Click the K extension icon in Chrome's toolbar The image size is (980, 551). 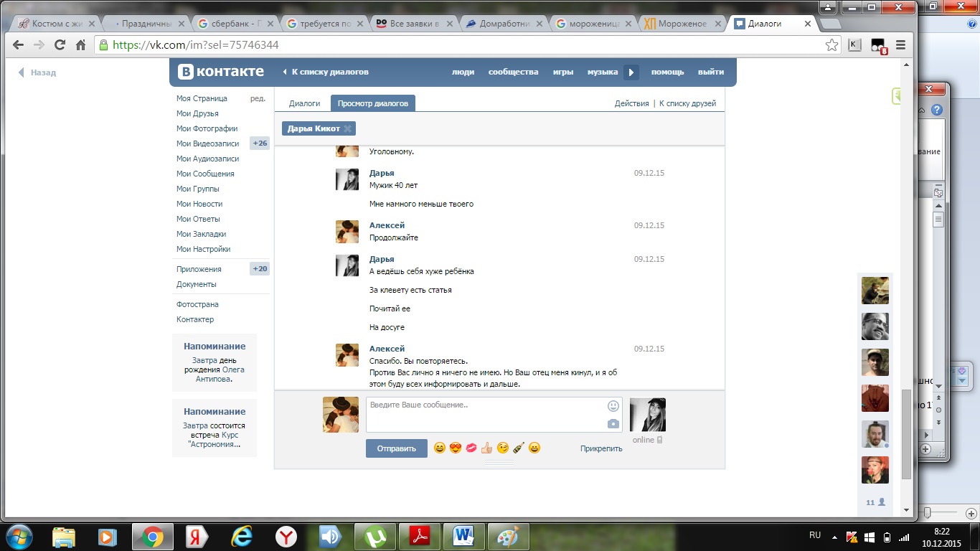pos(854,45)
